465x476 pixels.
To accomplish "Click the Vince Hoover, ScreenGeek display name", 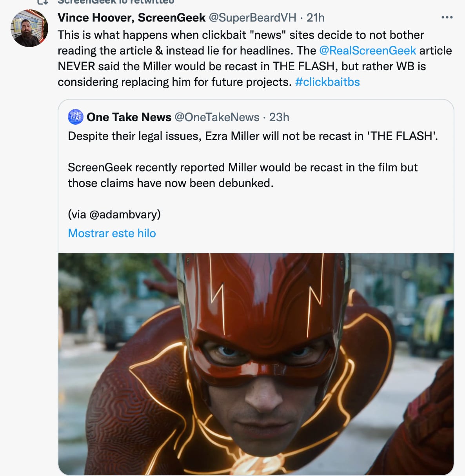I will pos(131,18).
